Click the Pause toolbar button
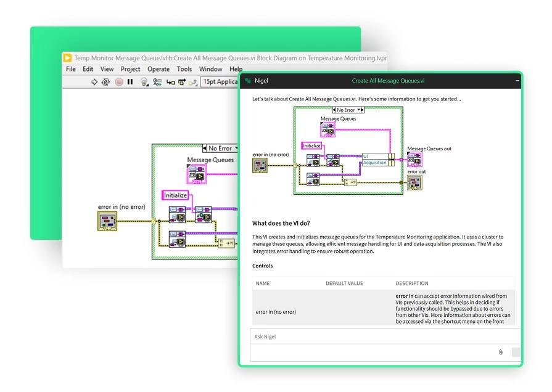The width and height of the screenshot is (552, 392). [x=130, y=82]
